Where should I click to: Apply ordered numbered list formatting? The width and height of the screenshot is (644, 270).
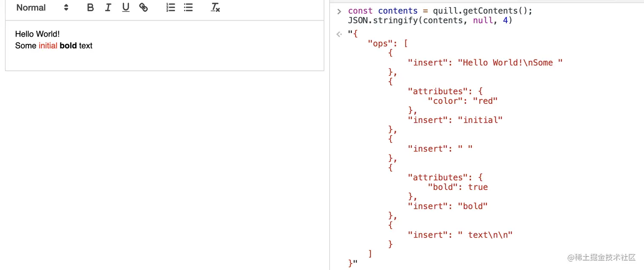coord(170,8)
